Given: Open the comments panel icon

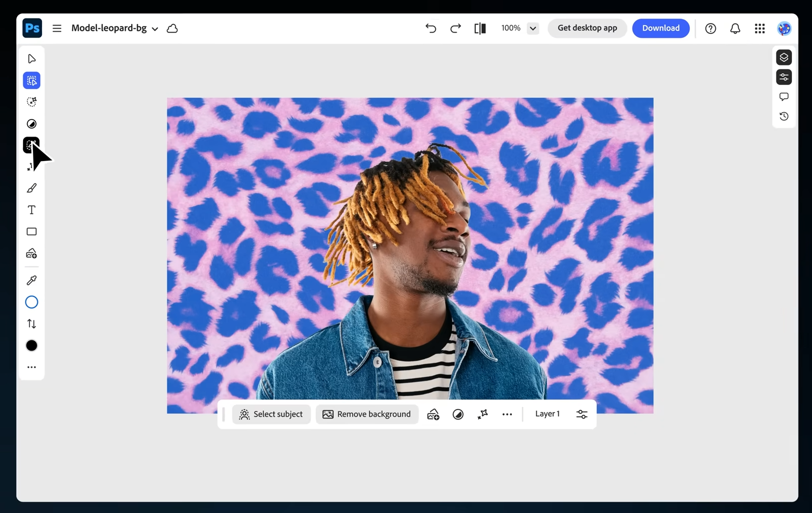Looking at the screenshot, I should pos(783,96).
